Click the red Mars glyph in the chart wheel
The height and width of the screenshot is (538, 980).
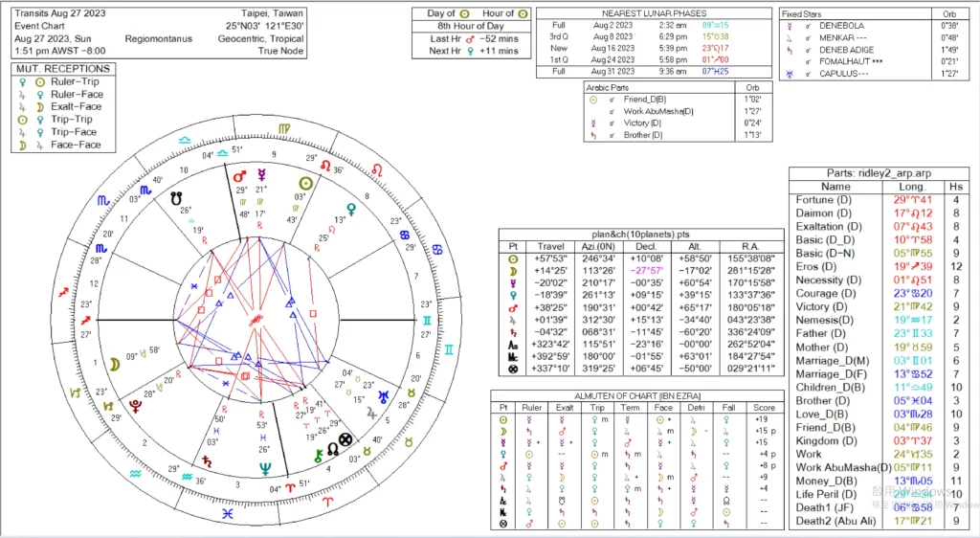240,176
